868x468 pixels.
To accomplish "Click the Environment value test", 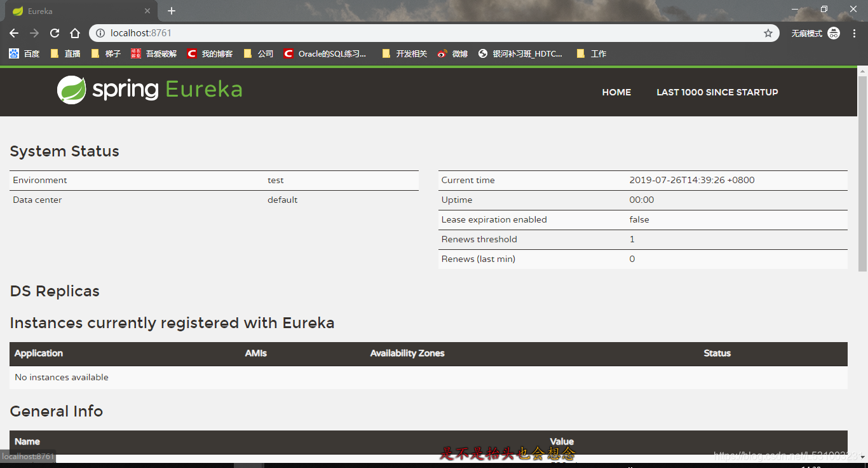I will tap(275, 181).
